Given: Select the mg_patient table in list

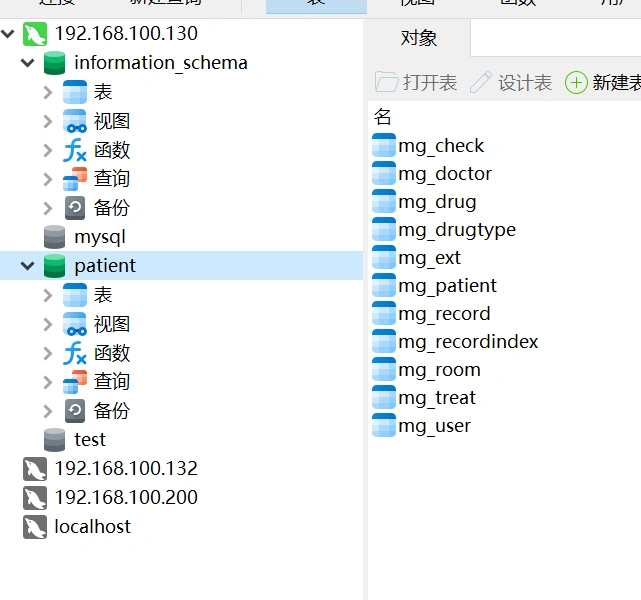Looking at the screenshot, I should pyautogui.click(x=447, y=286).
